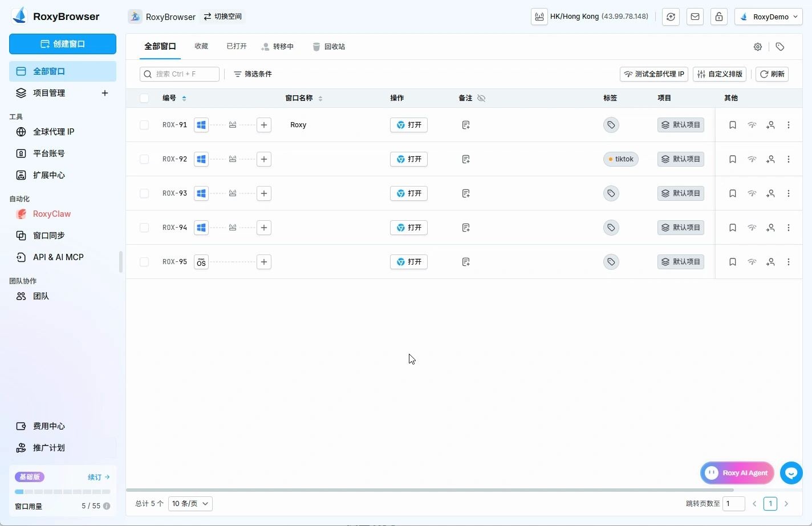Open the mail messages icon
The image size is (812, 526).
point(695,17)
